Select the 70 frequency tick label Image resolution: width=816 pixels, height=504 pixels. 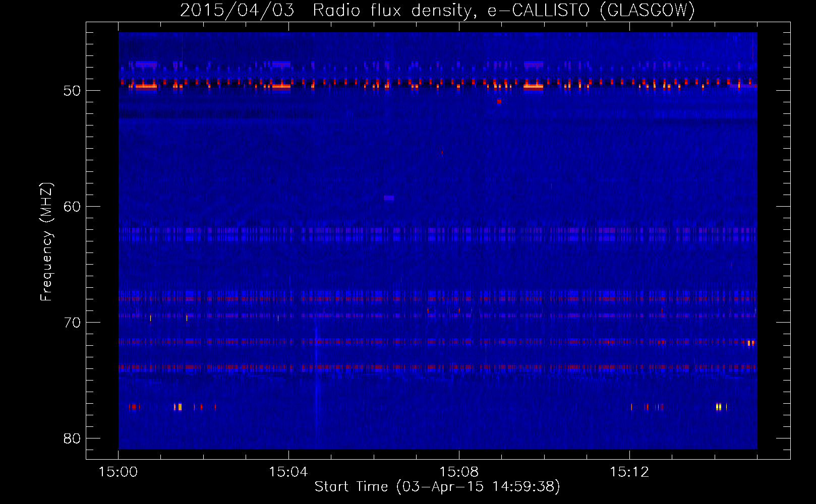[72, 323]
